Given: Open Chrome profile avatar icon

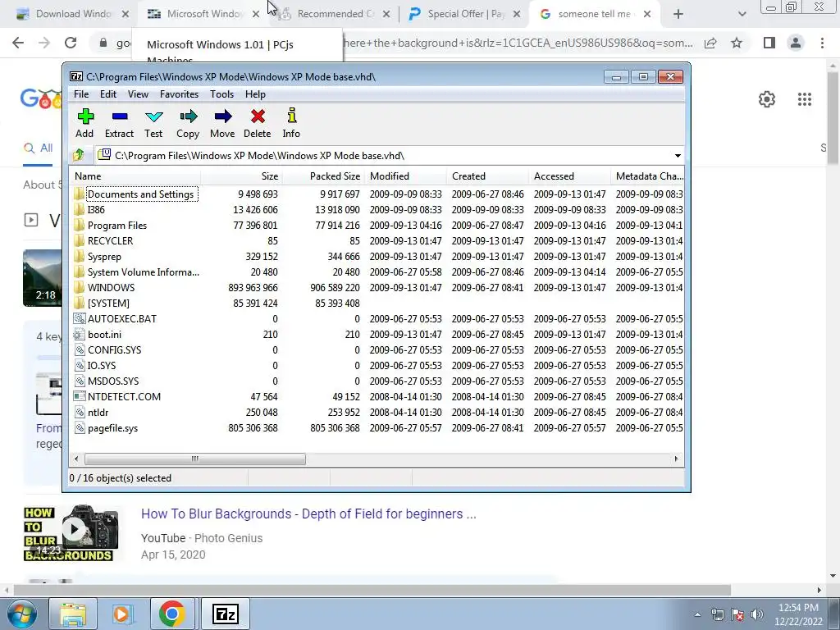Looking at the screenshot, I should click(x=796, y=43).
